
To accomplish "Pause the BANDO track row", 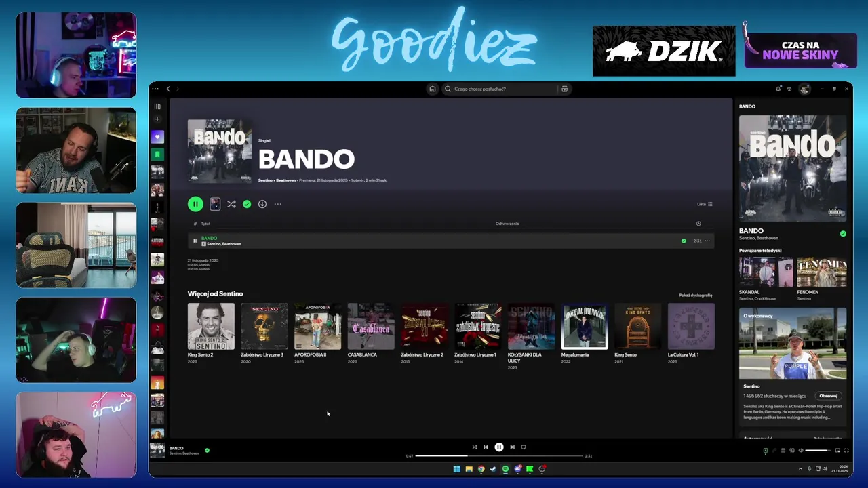I will point(195,241).
